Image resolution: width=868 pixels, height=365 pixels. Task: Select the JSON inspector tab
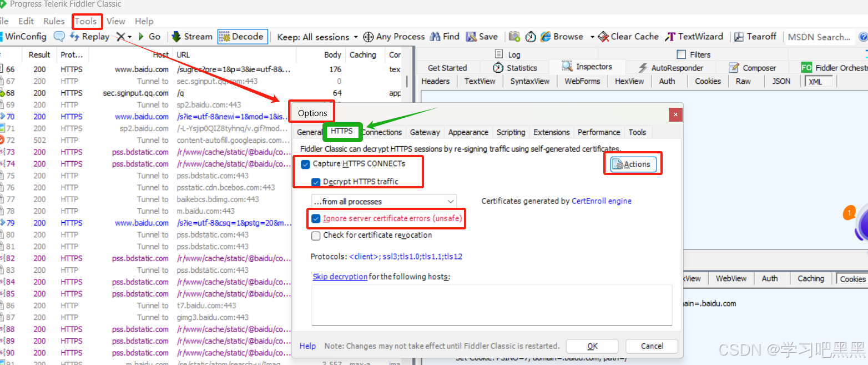point(781,81)
